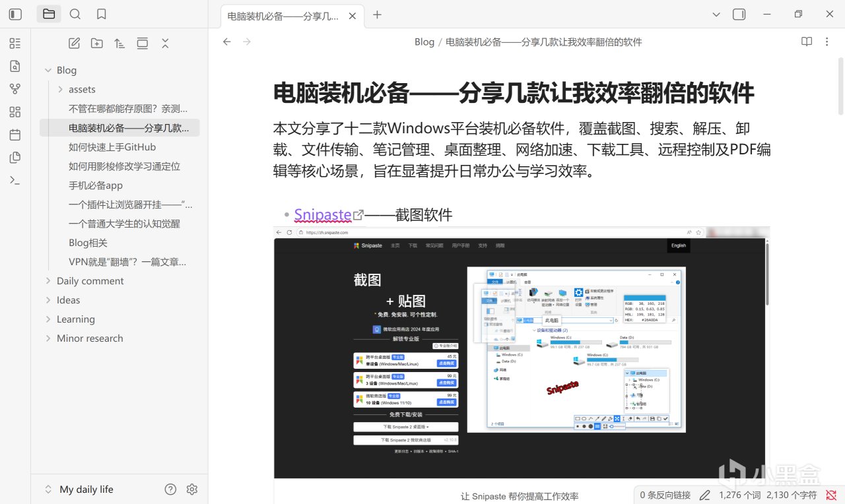
Task: Open the tab list dropdown arrow
Action: [717, 15]
